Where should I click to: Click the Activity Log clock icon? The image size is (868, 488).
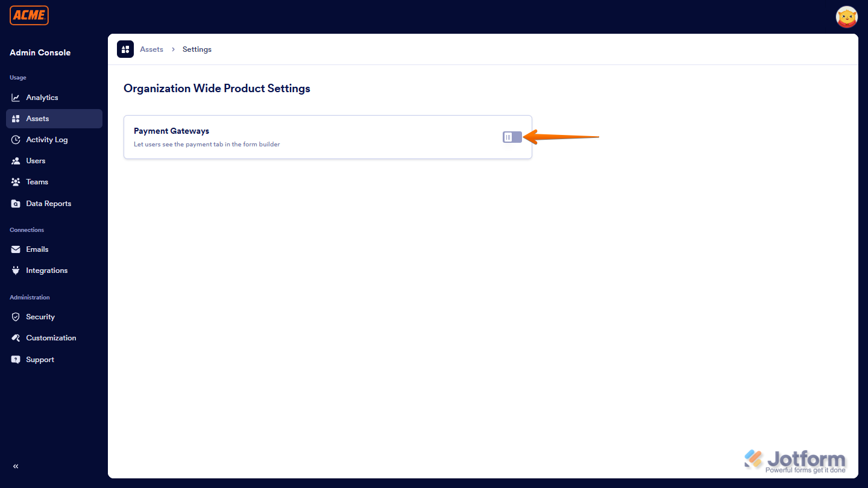15,139
